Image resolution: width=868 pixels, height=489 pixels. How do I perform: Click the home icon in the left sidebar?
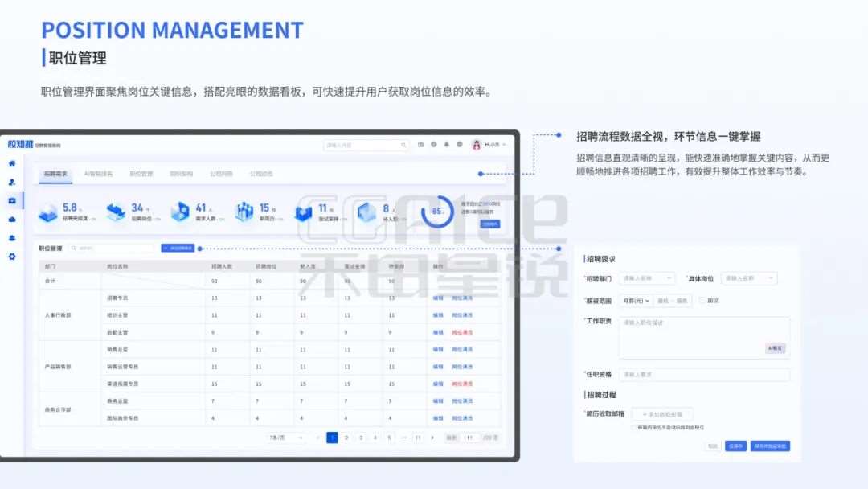coord(11,163)
